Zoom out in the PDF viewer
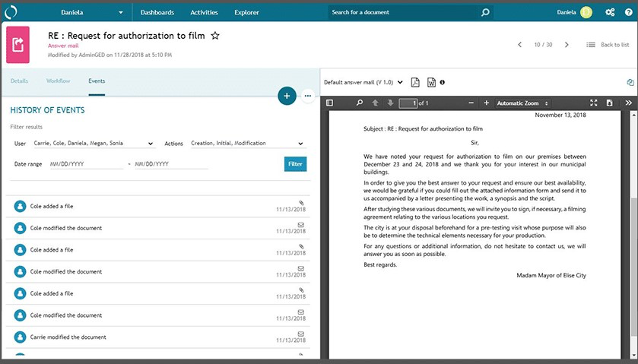This screenshot has height=364, width=638. tap(471, 103)
